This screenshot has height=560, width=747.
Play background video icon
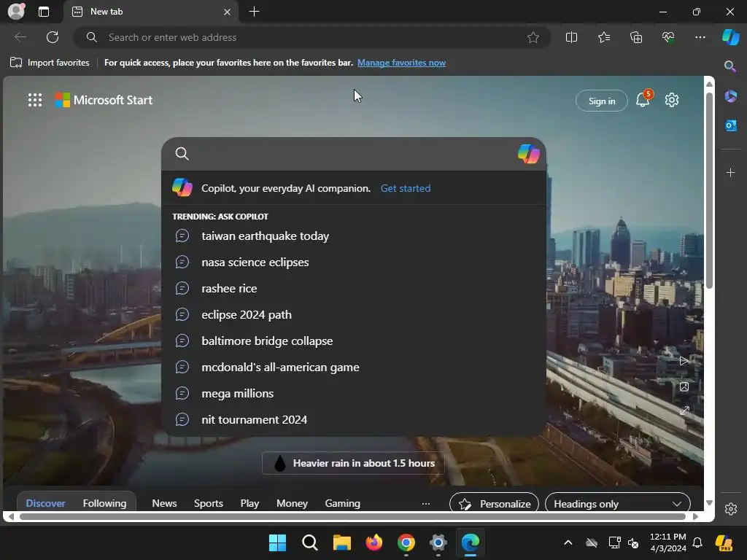(x=684, y=361)
